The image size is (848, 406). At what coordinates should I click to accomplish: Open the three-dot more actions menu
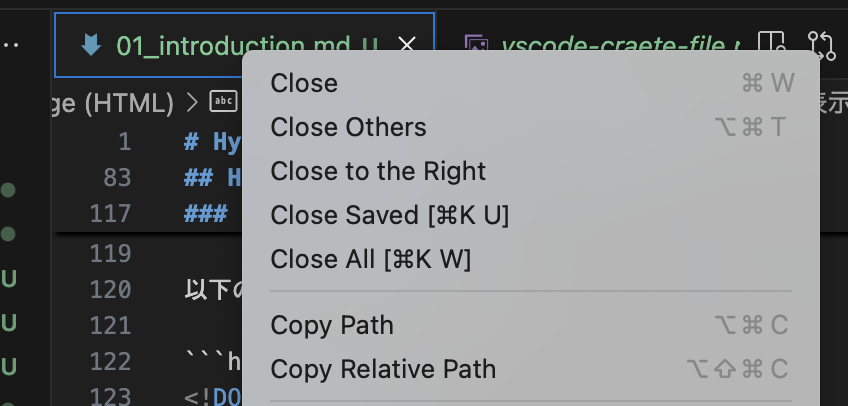(x=10, y=45)
